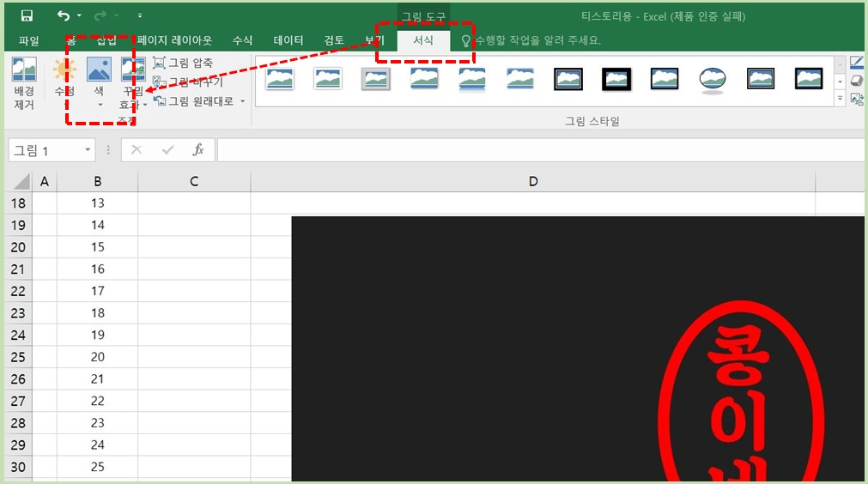This screenshot has width=868, height=484.
Task: Click inside the formula bar input
Action: tap(540, 150)
